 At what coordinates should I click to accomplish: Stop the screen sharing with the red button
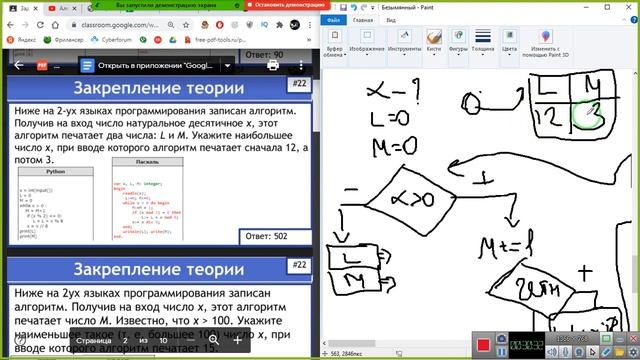point(288,5)
